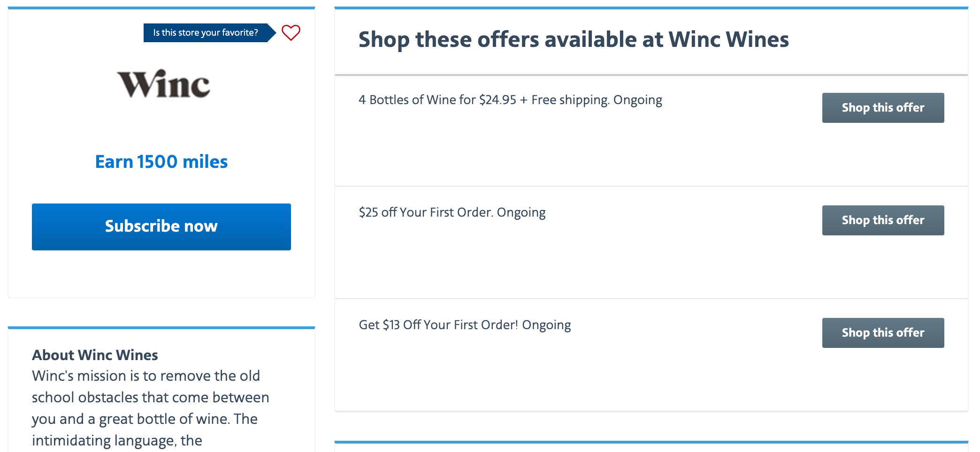Shop the $25 off Your First Order offer
The image size is (980, 452).
point(882,220)
